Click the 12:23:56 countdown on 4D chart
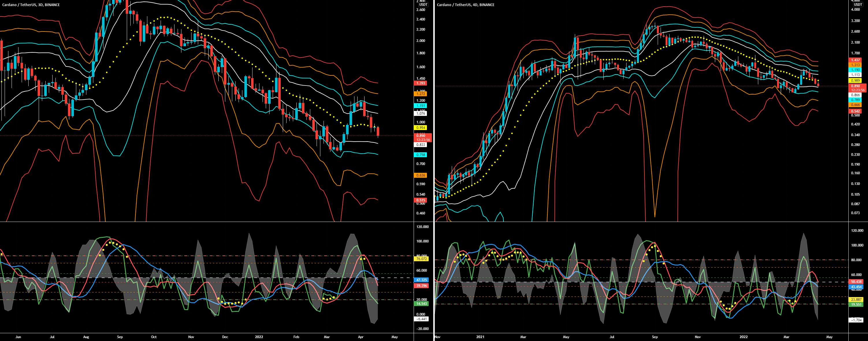Image resolution: width=868 pixels, height=341 pixels. [858, 90]
